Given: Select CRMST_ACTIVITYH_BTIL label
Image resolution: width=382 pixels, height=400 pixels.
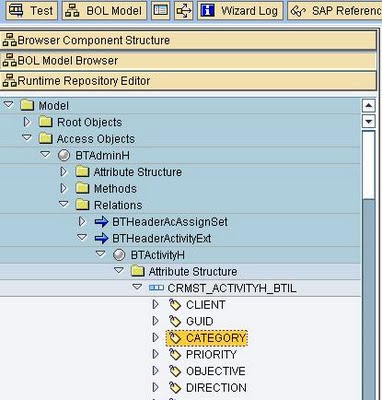Looking at the screenshot, I should 232,288.
